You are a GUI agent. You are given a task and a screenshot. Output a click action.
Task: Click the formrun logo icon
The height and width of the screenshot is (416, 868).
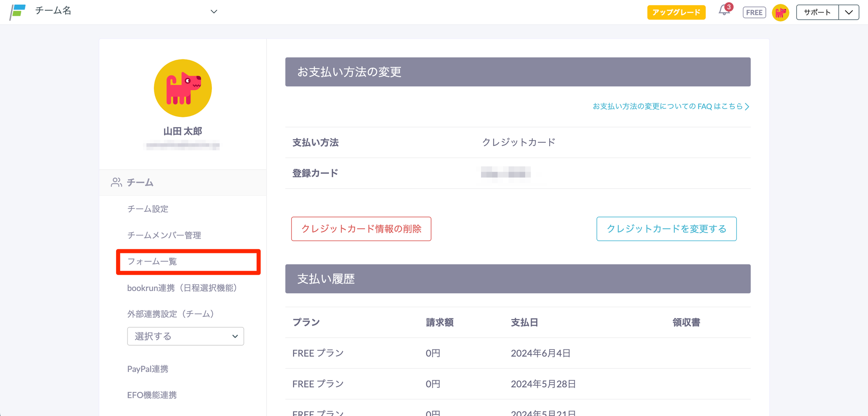(x=18, y=12)
